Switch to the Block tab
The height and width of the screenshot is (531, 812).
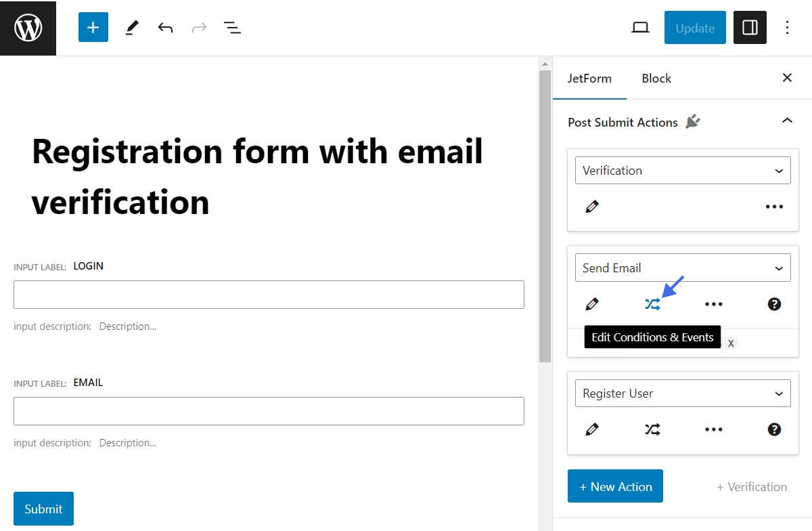[x=656, y=78]
